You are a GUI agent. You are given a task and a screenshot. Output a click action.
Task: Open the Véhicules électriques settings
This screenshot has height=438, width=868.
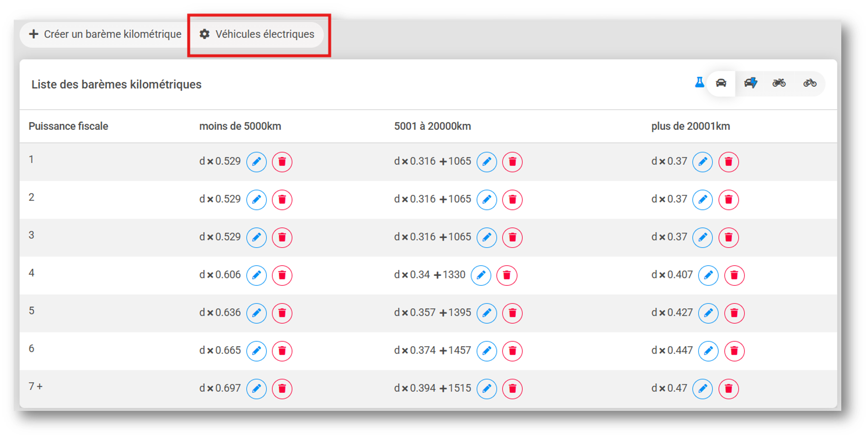pyautogui.click(x=257, y=34)
